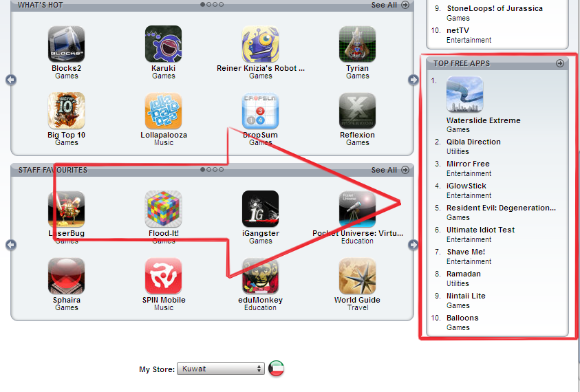The height and width of the screenshot is (392, 580).
Task: Open the Blocks2 game icon
Action: pos(66,44)
